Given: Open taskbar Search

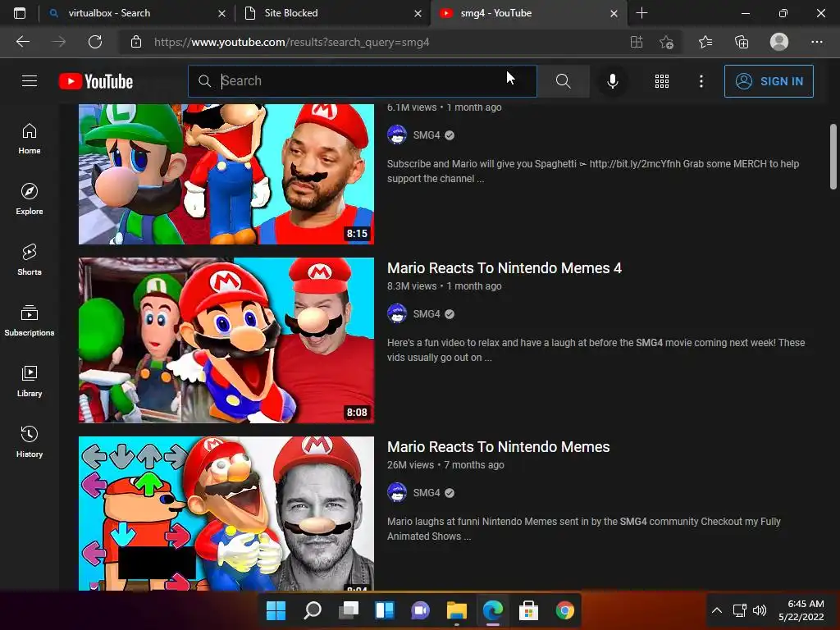Looking at the screenshot, I should (313, 610).
